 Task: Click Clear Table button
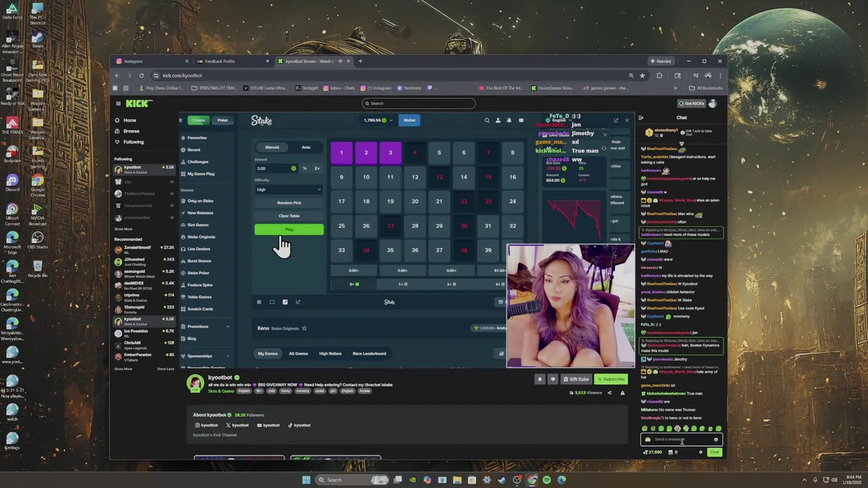pyautogui.click(x=289, y=216)
